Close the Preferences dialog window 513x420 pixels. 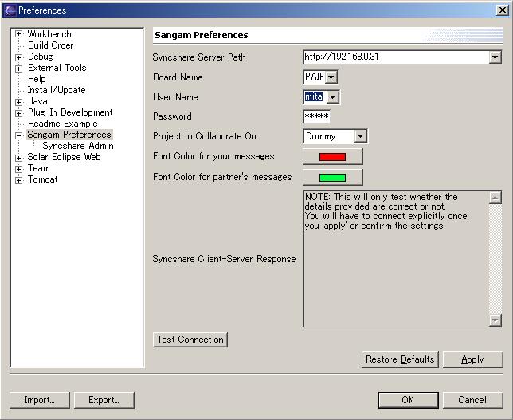coord(501,10)
